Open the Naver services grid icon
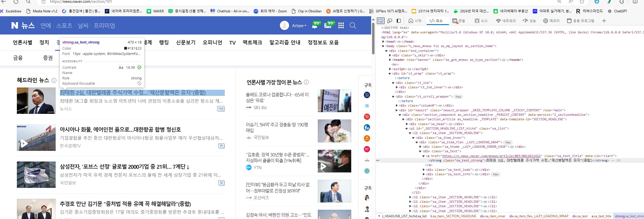The image size is (644, 219). tap(341, 26)
